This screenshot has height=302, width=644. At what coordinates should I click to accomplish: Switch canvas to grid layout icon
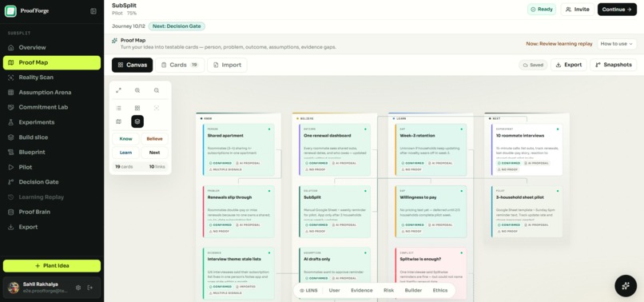(137, 108)
